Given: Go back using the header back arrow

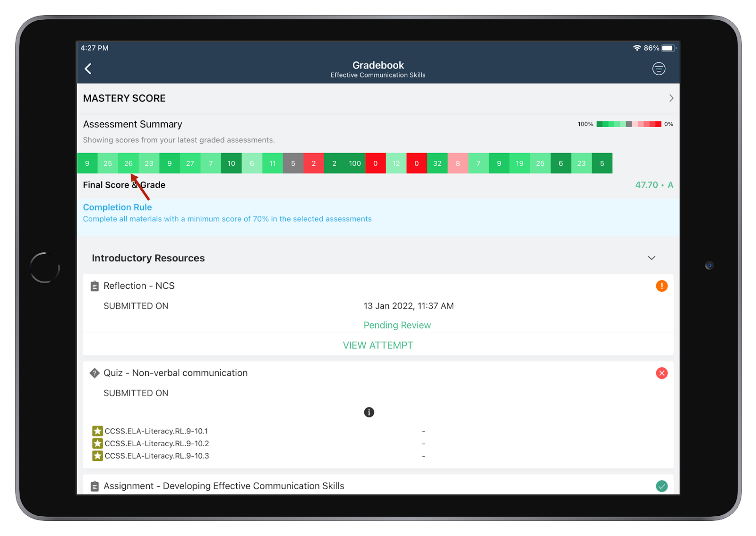Looking at the screenshot, I should click(x=88, y=69).
